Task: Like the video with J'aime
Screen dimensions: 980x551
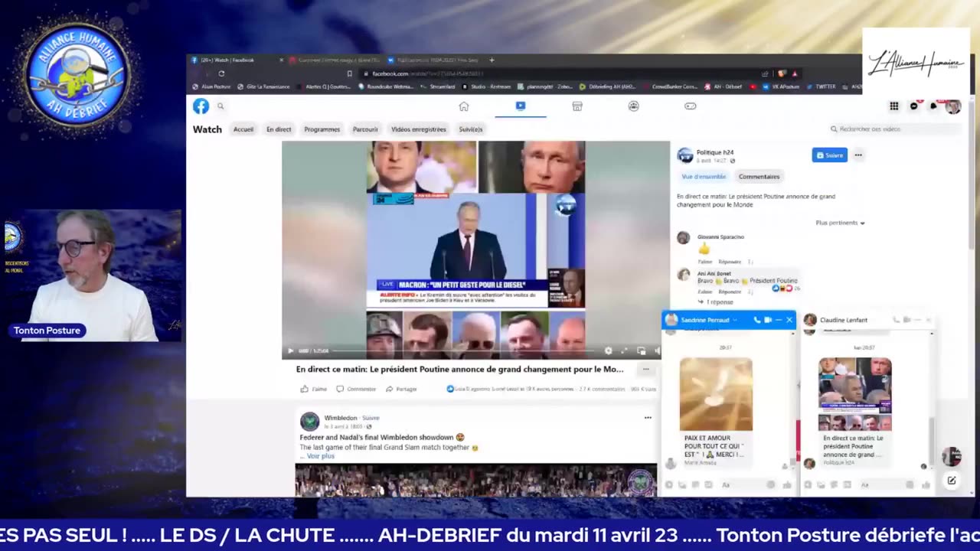Action: (314, 389)
